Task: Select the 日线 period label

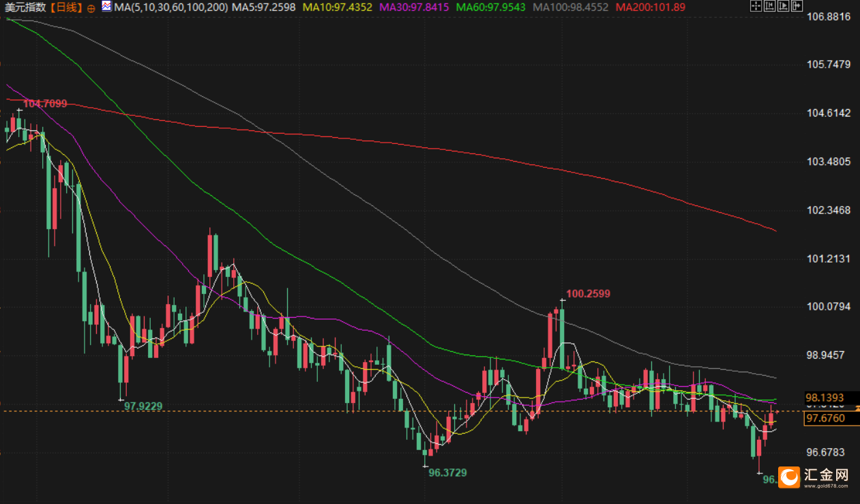Action: coord(66,8)
